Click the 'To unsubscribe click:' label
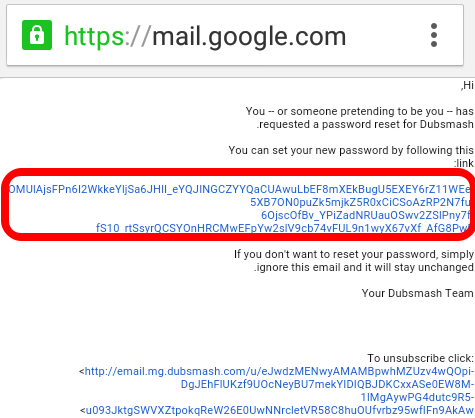The height and width of the screenshot is (418, 475). [x=420, y=358]
